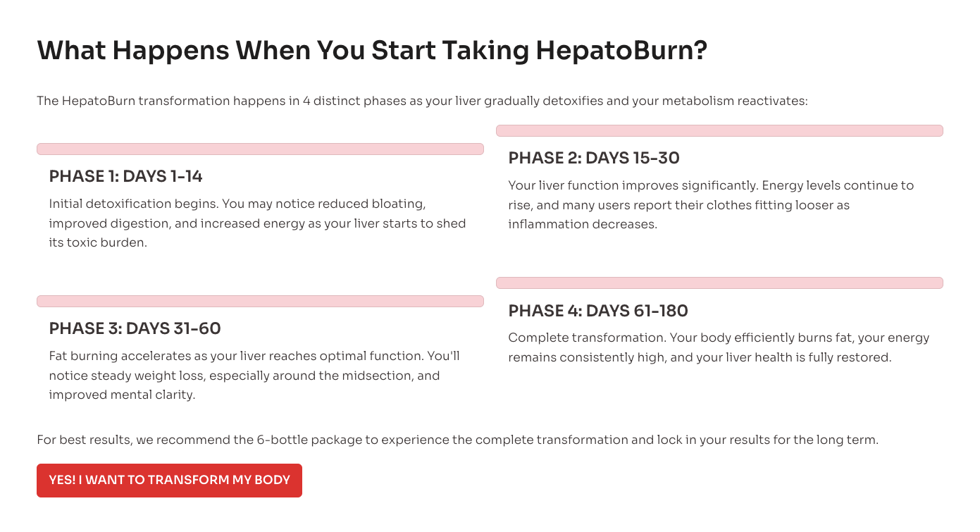Click the intro sentence about 4 distinct phases

coord(422,101)
